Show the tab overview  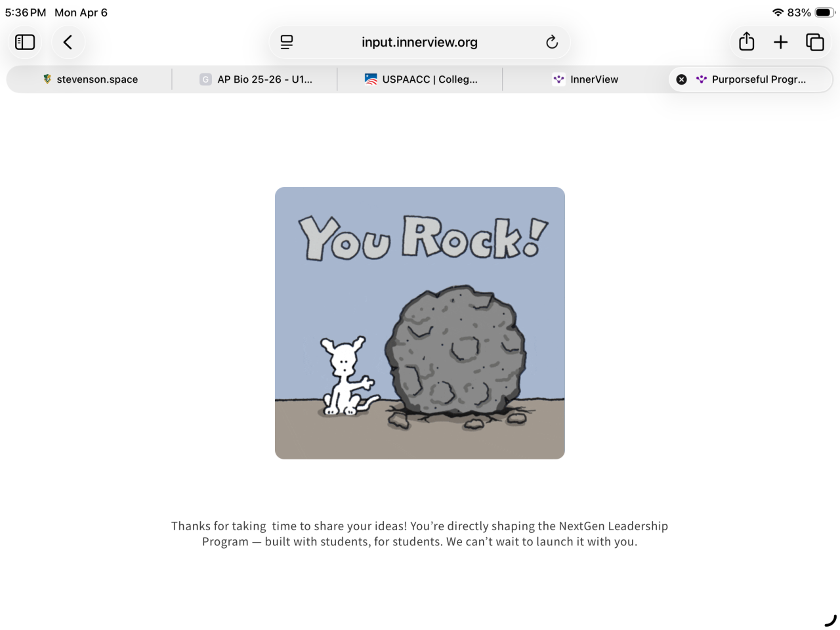pos(815,42)
